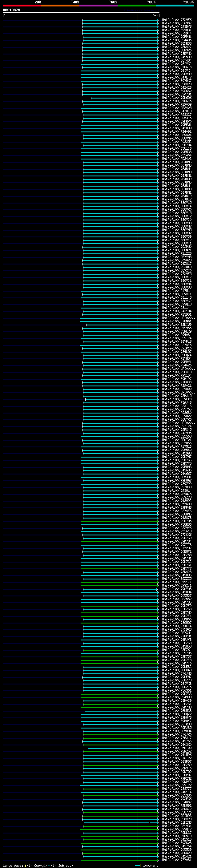Select label UniRef100_P25765
The width and height of the screenshot is (197, 868).
coord(176,410)
